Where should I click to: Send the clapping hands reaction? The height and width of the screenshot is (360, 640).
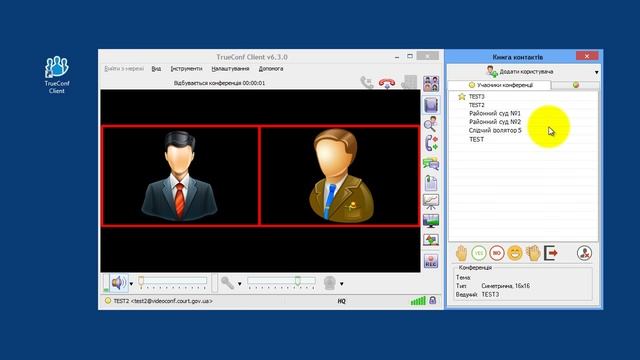533,253
